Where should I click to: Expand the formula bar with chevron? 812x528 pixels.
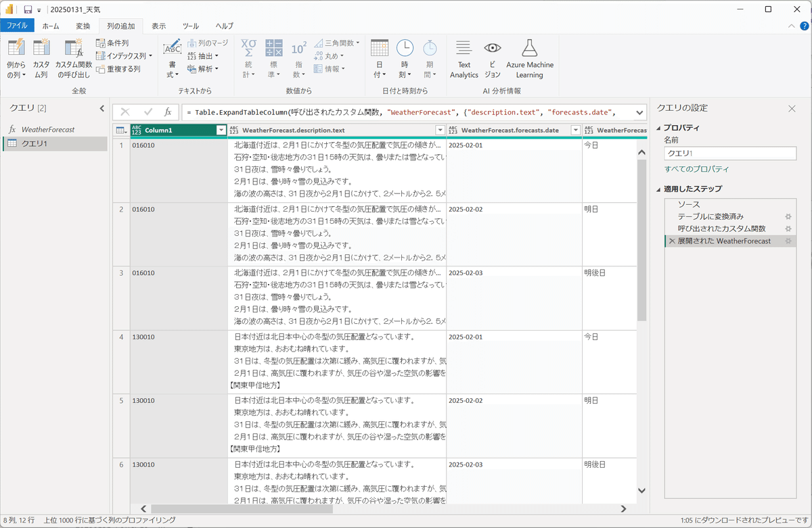[638, 112]
